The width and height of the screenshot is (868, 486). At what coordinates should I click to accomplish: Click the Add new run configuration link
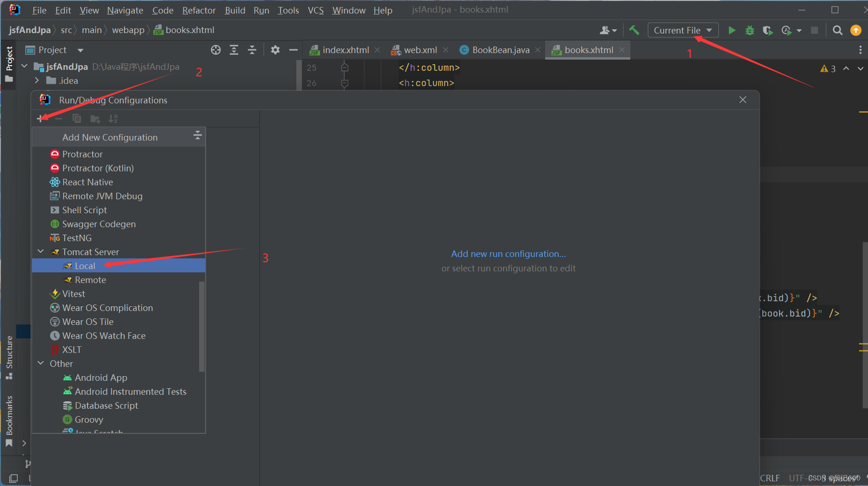[508, 254]
